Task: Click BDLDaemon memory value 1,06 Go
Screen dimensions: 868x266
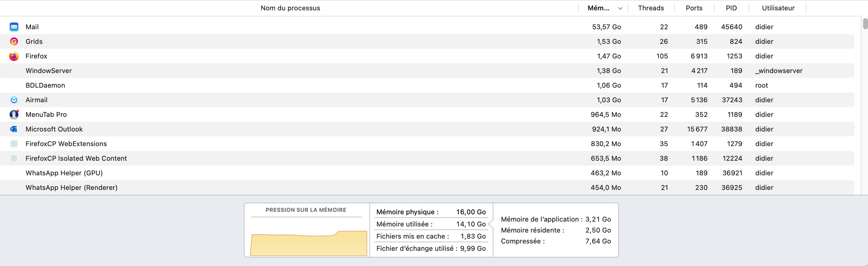Action: tap(609, 86)
